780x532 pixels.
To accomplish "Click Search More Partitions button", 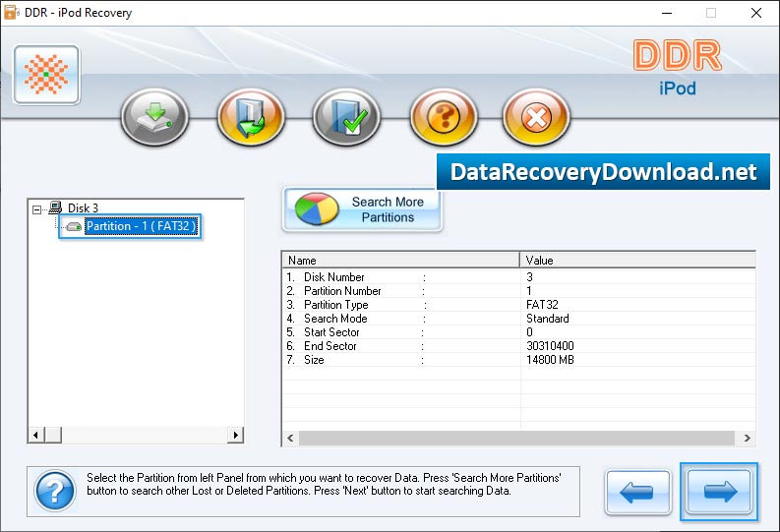I will coord(363,209).
